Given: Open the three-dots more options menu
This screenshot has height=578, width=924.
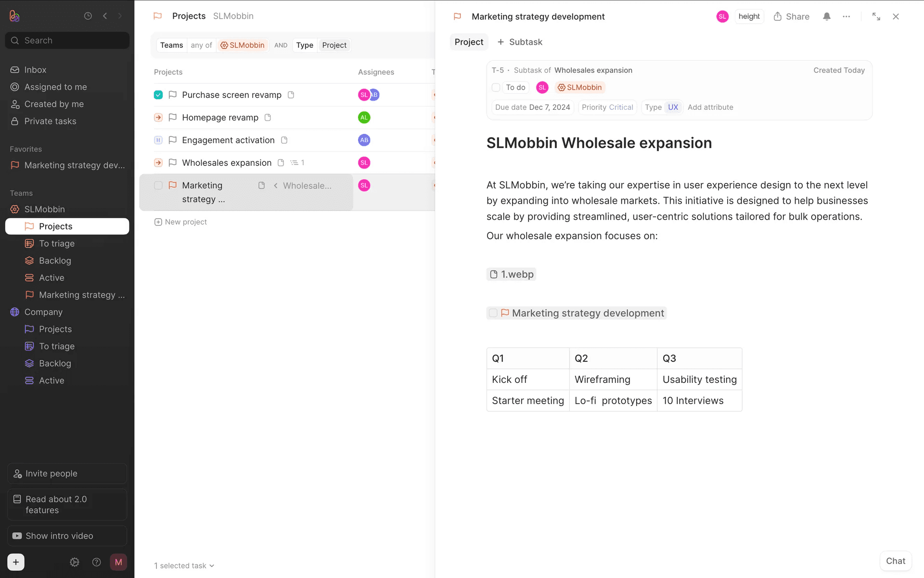Looking at the screenshot, I should [846, 16].
